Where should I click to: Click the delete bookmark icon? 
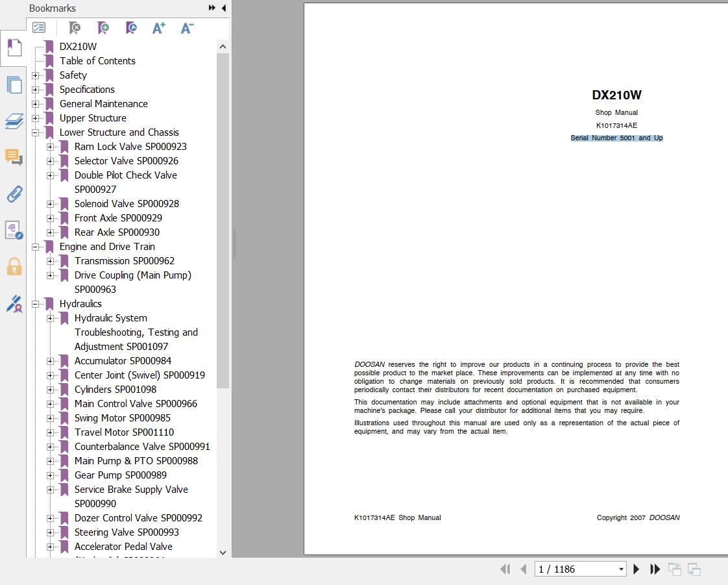click(x=74, y=28)
